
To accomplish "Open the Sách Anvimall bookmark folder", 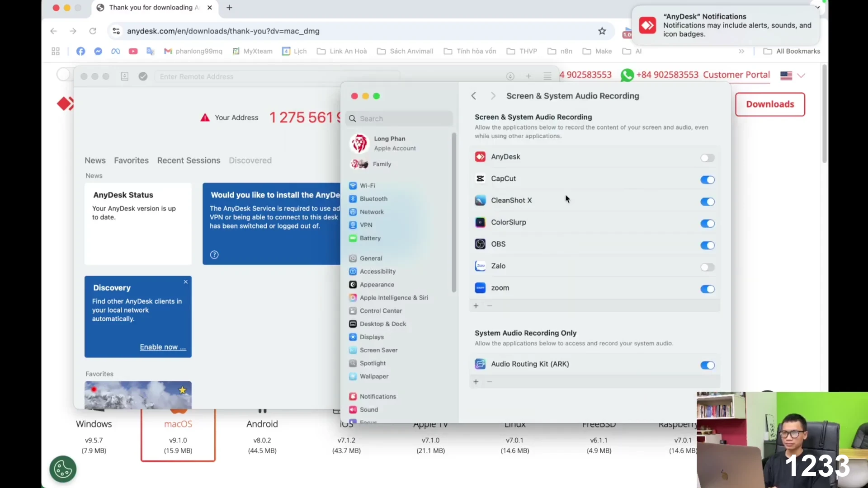I will (405, 51).
